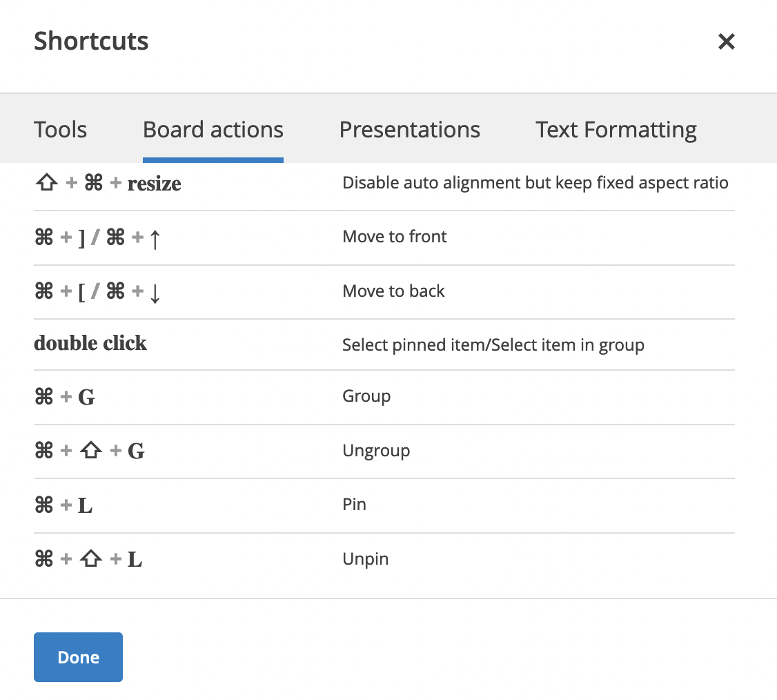Select the Board actions tab
Image resolution: width=777 pixels, height=700 pixels.
coord(213,130)
